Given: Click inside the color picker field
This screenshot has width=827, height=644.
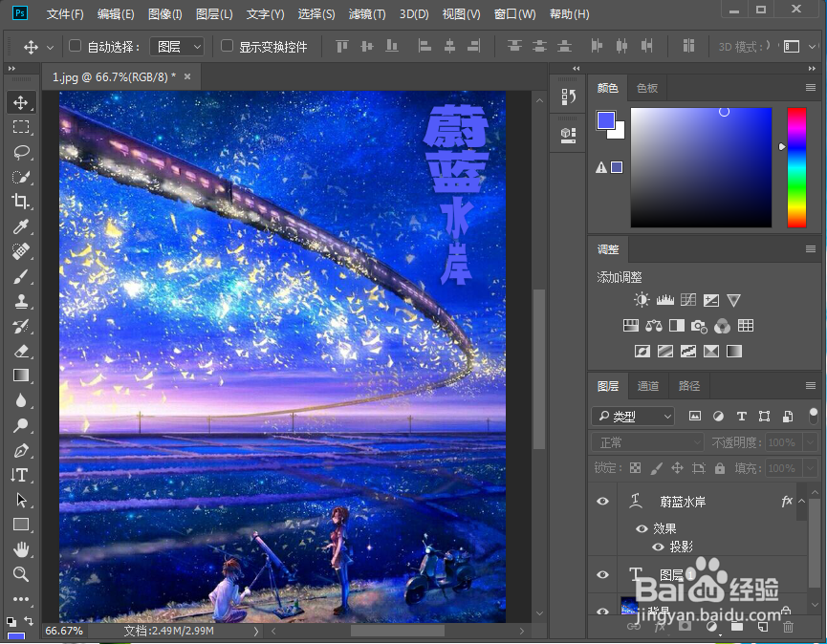Looking at the screenshot, I should (x=701, y=167).
